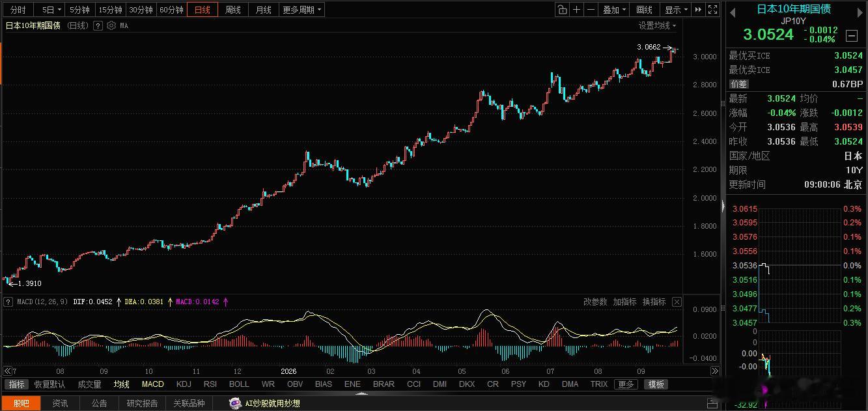Click the side panel collapse handle
868x411 pixels.
click(723, 206)
